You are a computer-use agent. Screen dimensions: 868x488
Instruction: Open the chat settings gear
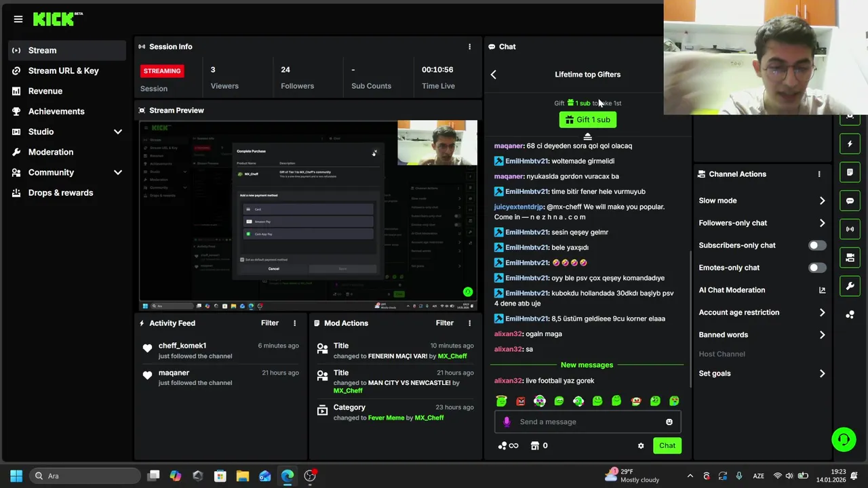(x=641, y=446)
